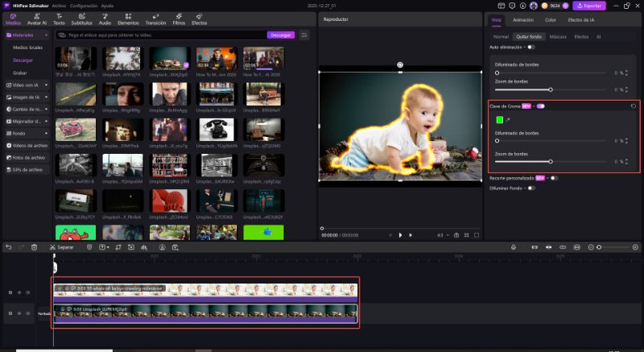Select the Máscara sub-tab
644x352 pixels.
point(558,36)
